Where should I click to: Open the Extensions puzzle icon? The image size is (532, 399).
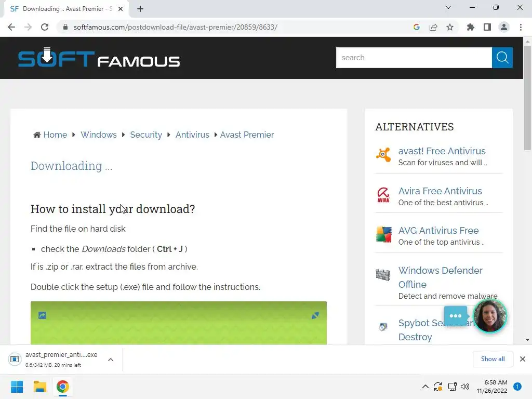coord(471,27)
